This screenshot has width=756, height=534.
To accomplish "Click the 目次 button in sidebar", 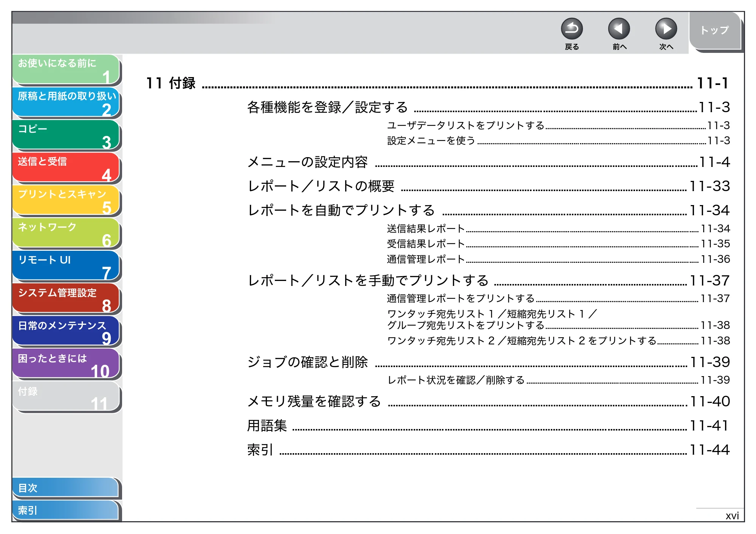I will (x=65, y=488).
